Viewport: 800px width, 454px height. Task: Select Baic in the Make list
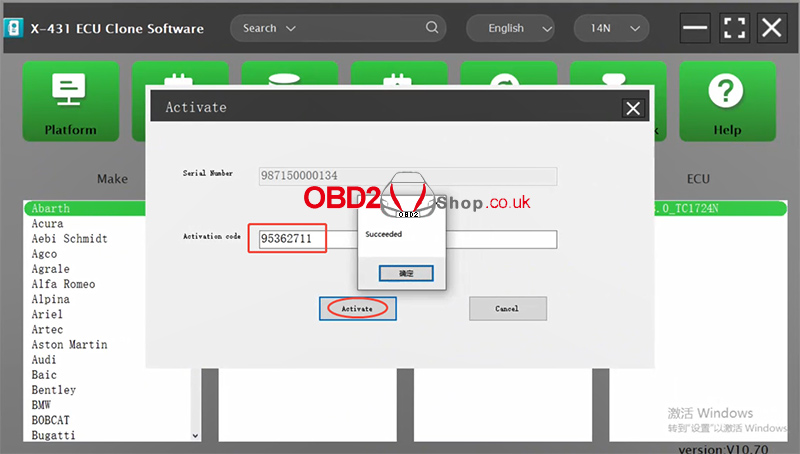[44, 375]
